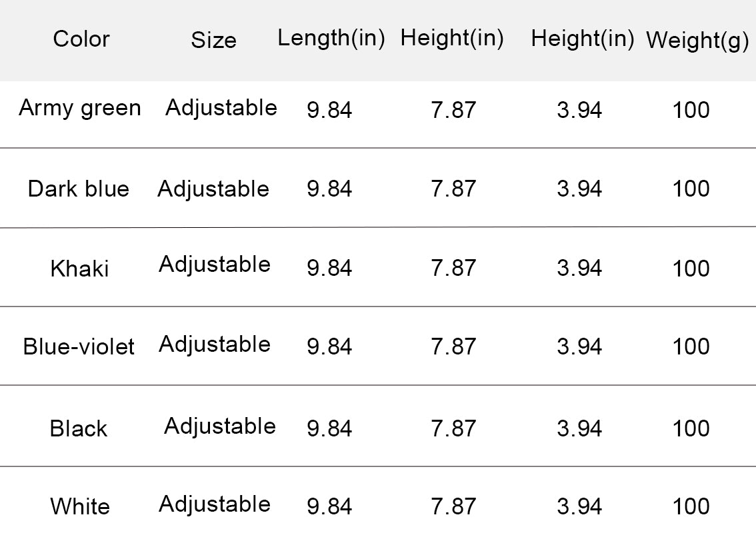Click 7.87 value in the Army green row
The image size is (756, 545).
pos(453,110)
